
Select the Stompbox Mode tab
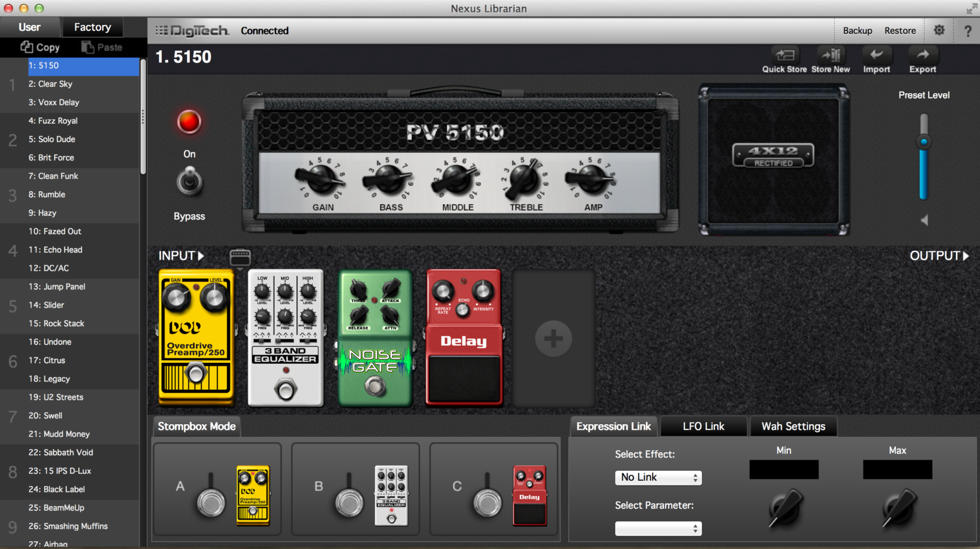click(197, 426)
